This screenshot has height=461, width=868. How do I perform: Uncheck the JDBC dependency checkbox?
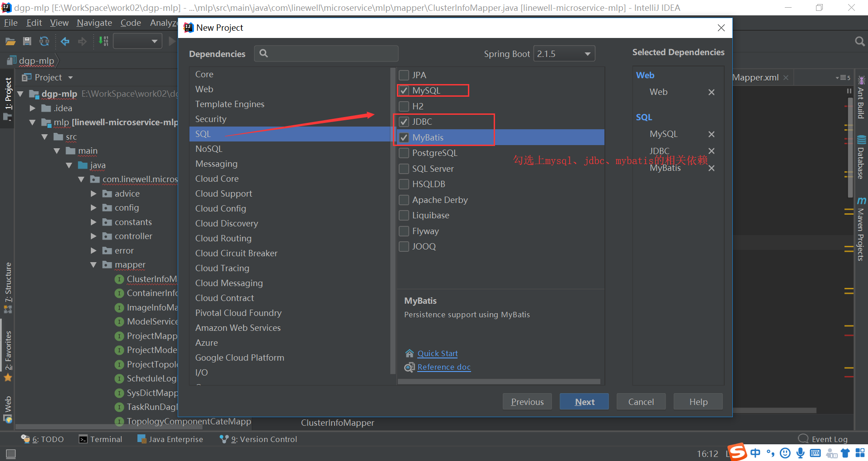(x=404, y=122)
